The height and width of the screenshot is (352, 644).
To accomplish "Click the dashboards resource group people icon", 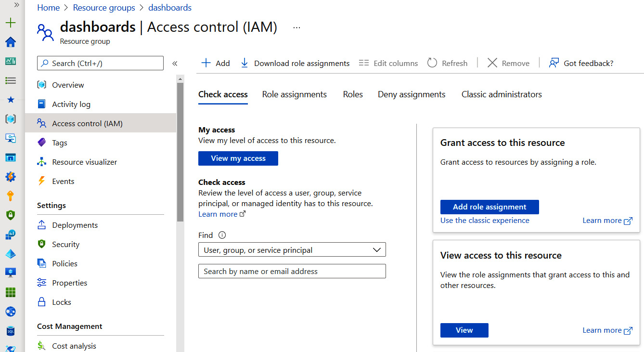I will point(46,33).
